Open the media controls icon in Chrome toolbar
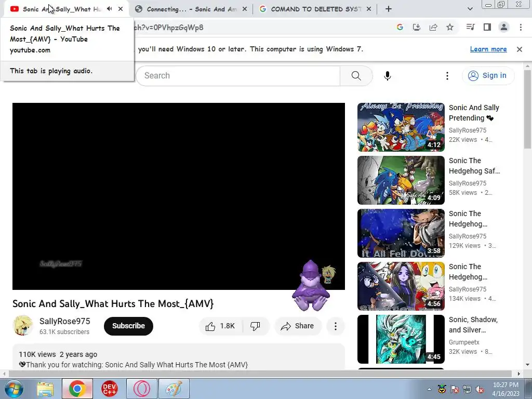Viewport: 532px width, 399px height. point(471,27)
